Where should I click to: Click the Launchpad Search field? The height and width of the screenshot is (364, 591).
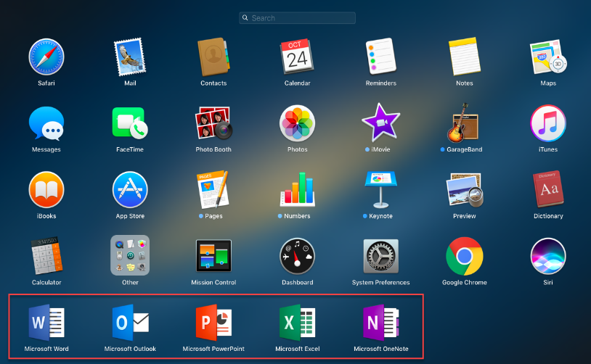297,18
